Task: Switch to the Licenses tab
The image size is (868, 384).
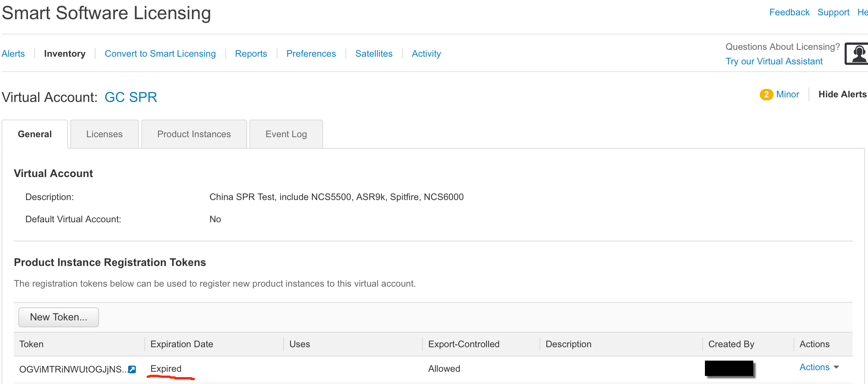Action: click(x=104, y=134)
